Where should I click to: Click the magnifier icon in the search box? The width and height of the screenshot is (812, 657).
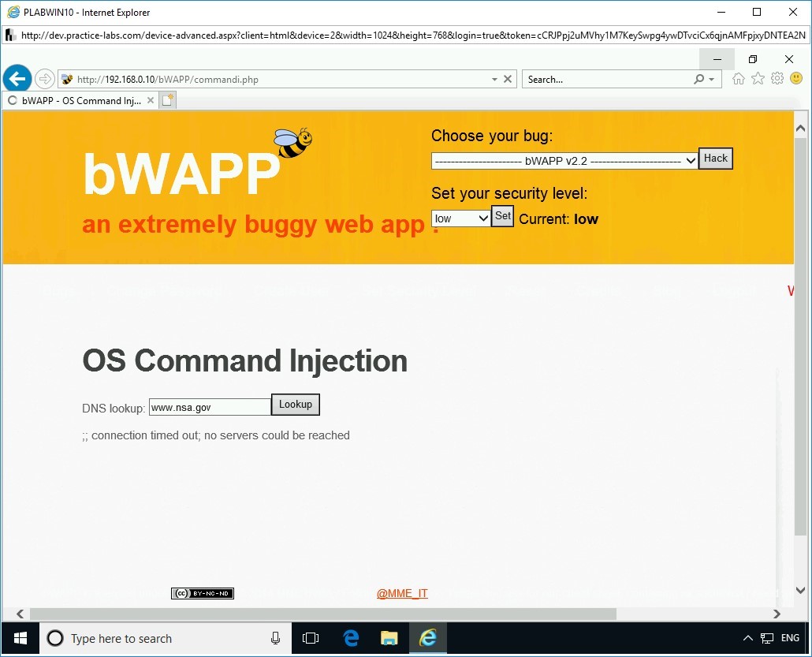[x=700, y=79]
